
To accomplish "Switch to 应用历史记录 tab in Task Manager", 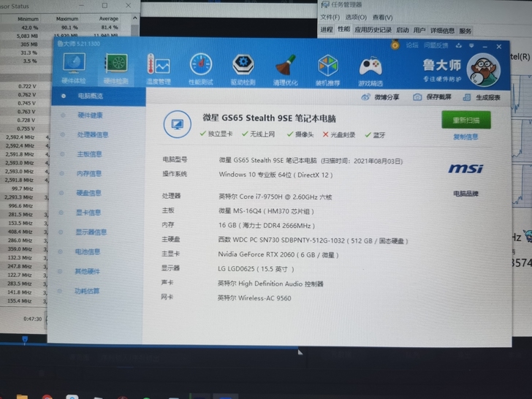I will [373, 30].
